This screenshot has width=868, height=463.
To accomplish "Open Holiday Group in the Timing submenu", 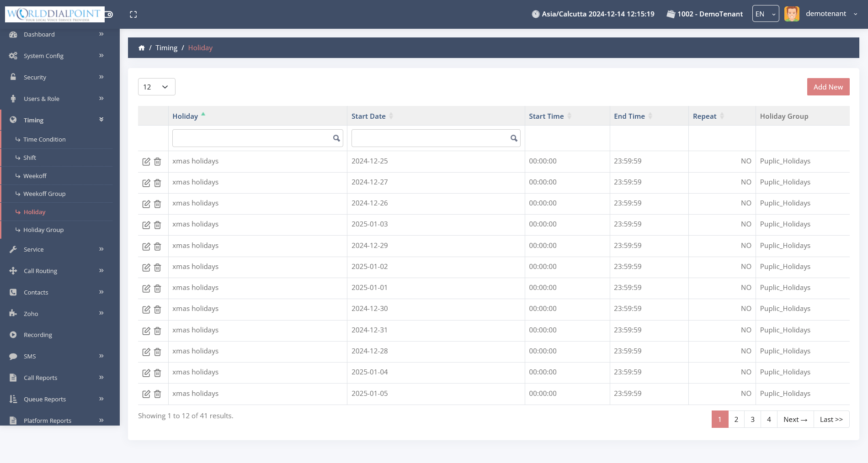I will click(43, 230).
